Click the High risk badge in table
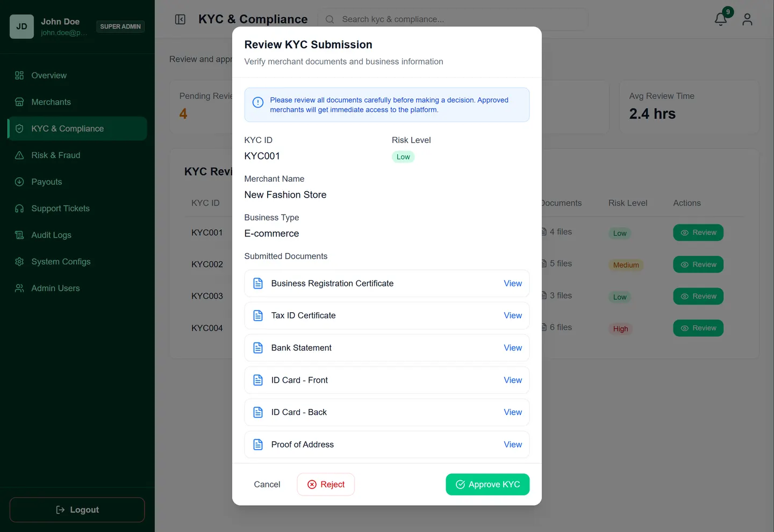 (620, 329)
